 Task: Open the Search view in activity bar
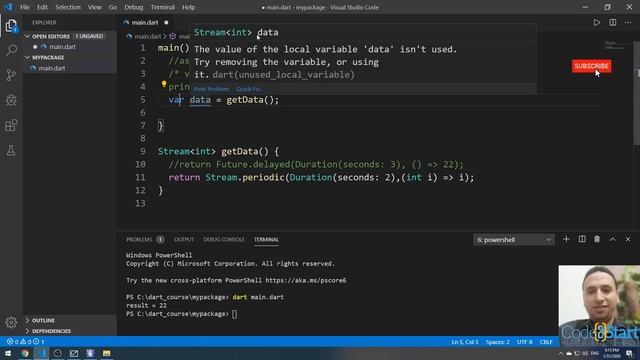[x=11, y=50]
